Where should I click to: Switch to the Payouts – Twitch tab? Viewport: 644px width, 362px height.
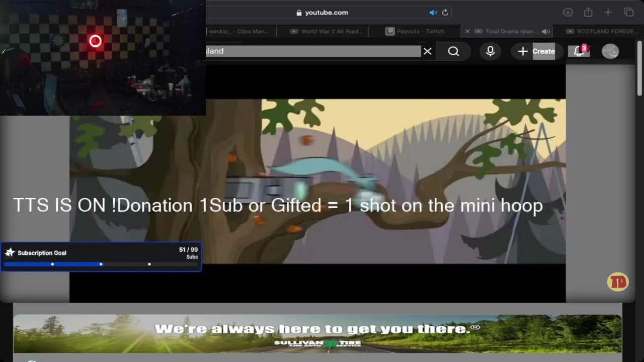point(415,31)
